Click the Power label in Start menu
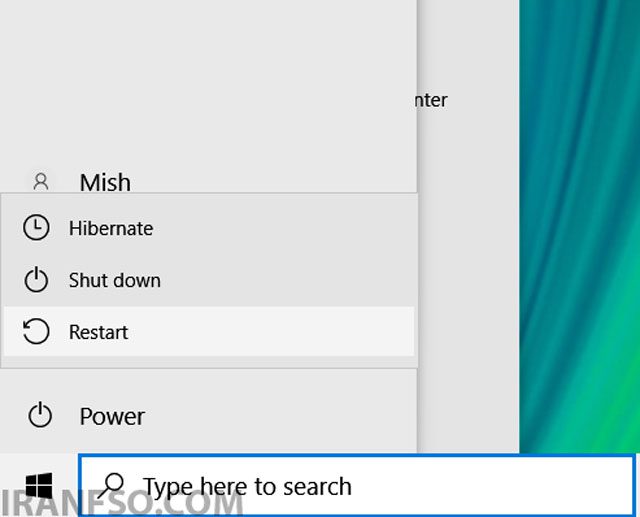 (x=112, y=416)
